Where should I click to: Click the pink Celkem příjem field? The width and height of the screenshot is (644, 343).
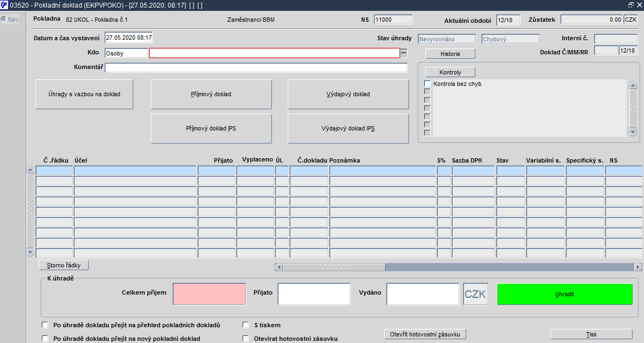pyautogui.click(x=209, y=294)
